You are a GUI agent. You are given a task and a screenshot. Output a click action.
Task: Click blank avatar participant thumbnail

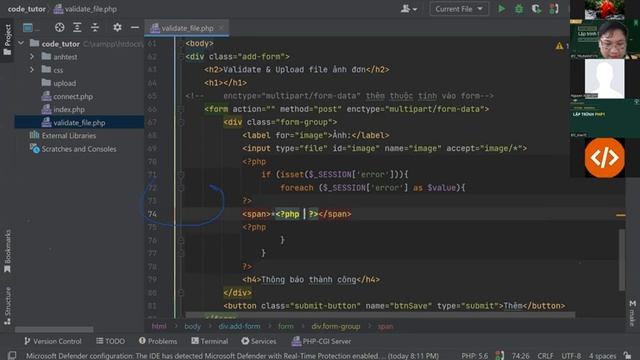pos(604,78)
